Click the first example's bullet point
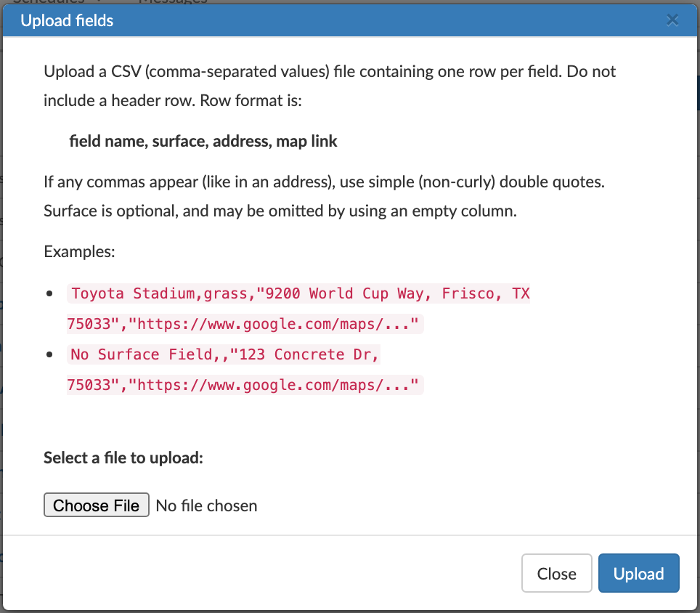The width and height of the screenshot is (700, 613). pyautogui.click(x=49, y=293)
